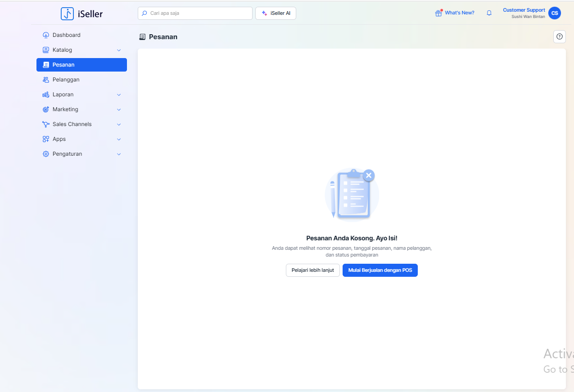Focus the Cari apa saja search field

(198, 14)
